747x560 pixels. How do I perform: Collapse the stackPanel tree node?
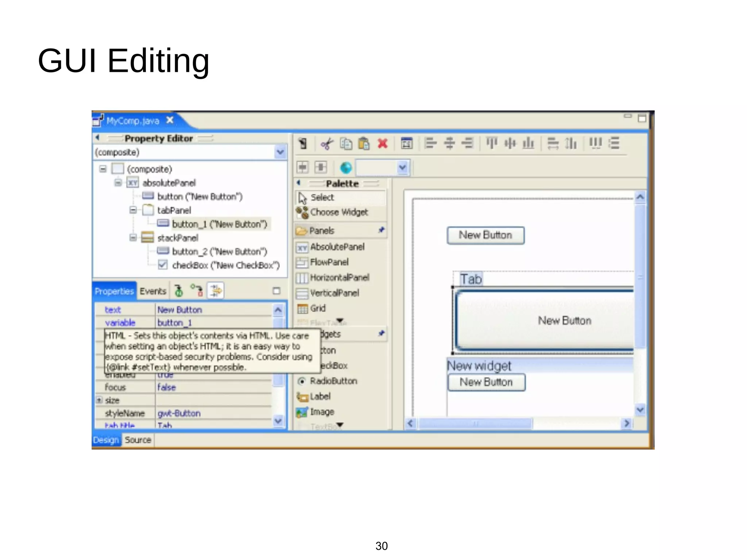pos(133,237)
